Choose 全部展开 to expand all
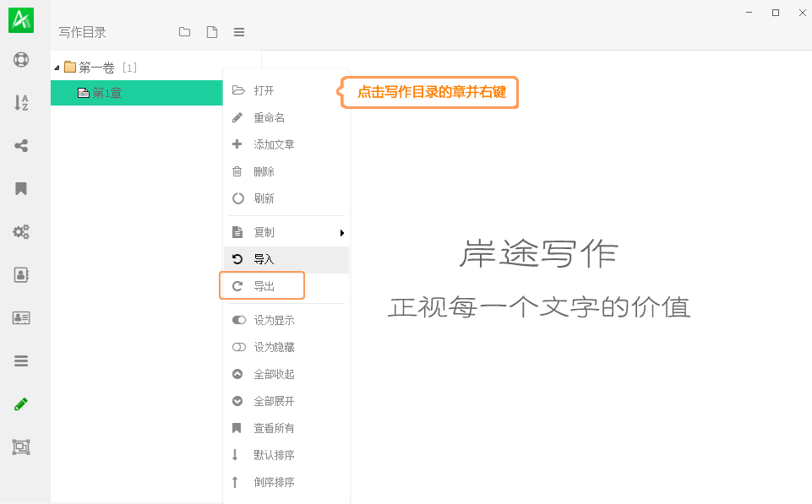812x504 pixels. 286,401
